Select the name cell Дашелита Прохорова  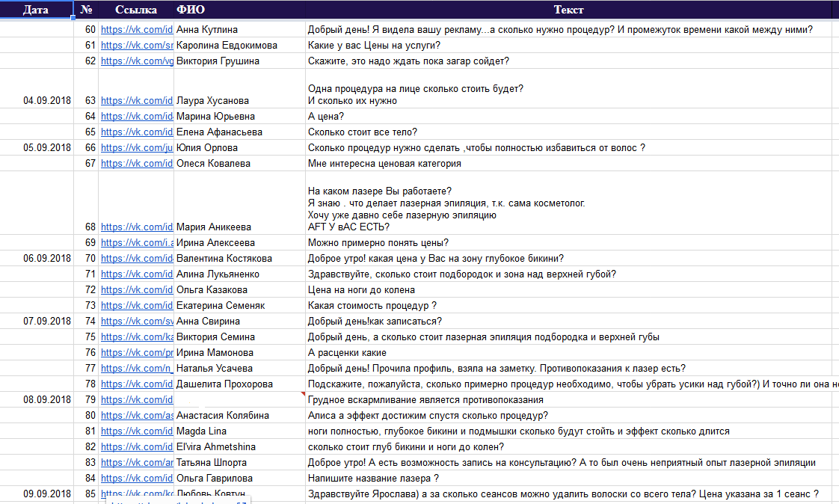[x=239, y=384]
